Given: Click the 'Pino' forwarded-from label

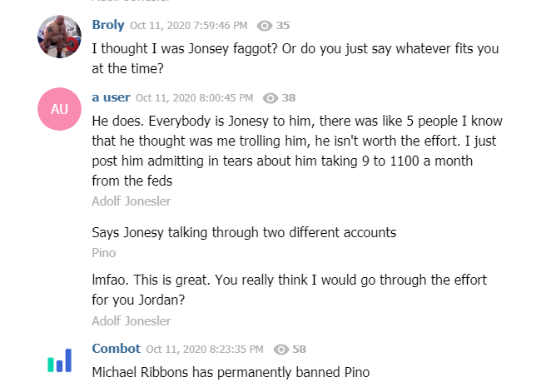Looking at the screenshot, I should pyautogui.click(x=103, y=253).
